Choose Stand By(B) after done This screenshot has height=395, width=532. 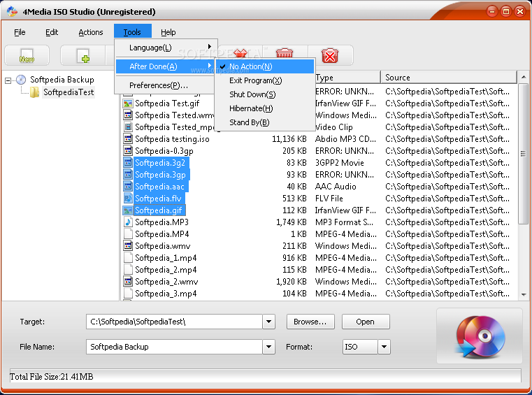coord(265,122)
